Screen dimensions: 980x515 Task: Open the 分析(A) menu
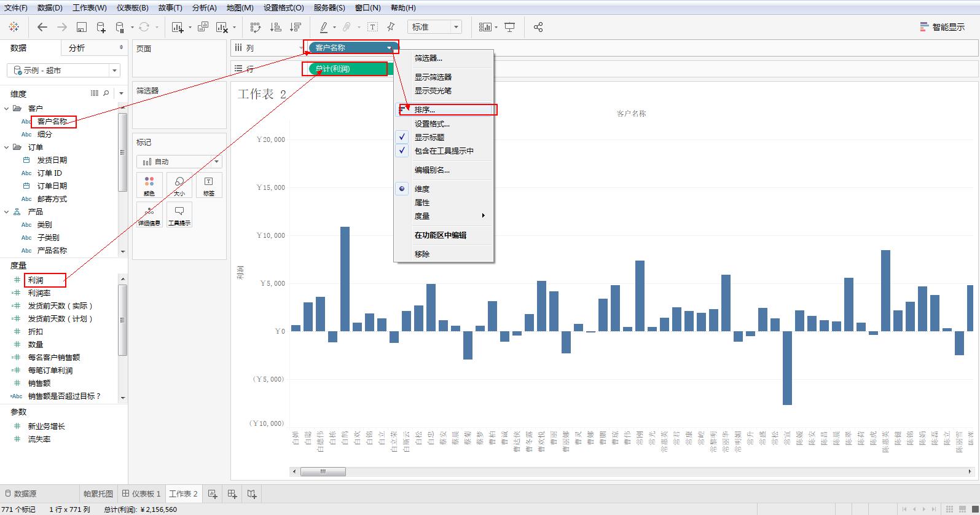pos(204,8)
